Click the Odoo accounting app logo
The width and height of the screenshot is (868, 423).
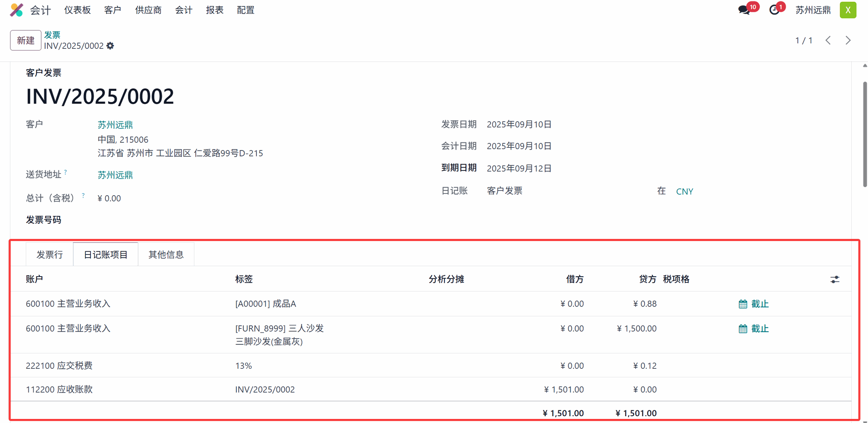[x=17, y=10]
